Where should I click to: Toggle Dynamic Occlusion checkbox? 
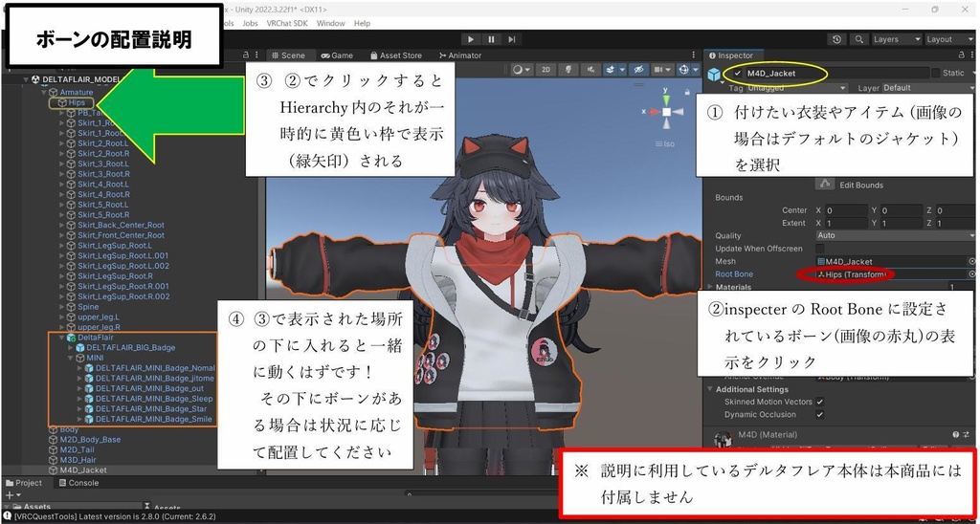pyautogui.click(x=820, y=415)
